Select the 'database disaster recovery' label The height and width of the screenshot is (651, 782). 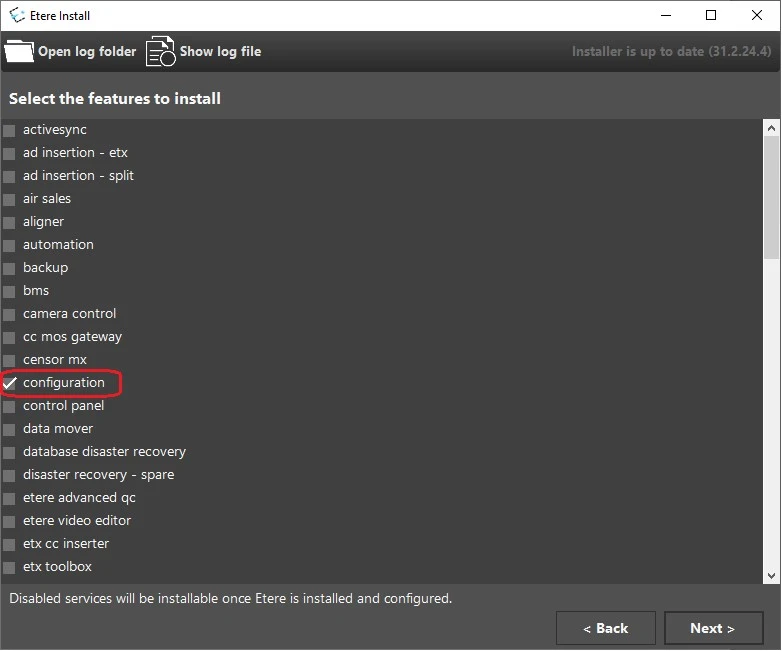coord(104,451)
